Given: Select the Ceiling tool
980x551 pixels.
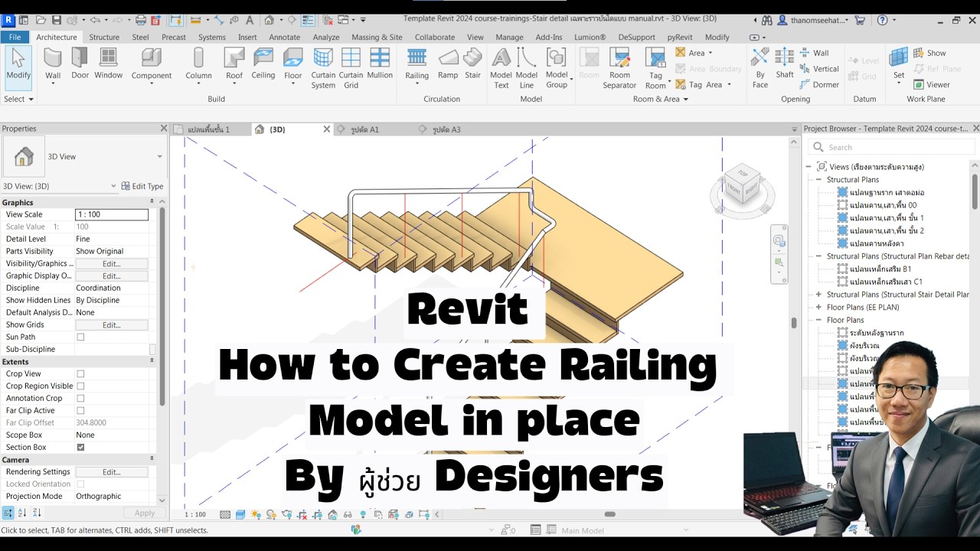Looking at the screenshot, I should (x=263, y=64).
